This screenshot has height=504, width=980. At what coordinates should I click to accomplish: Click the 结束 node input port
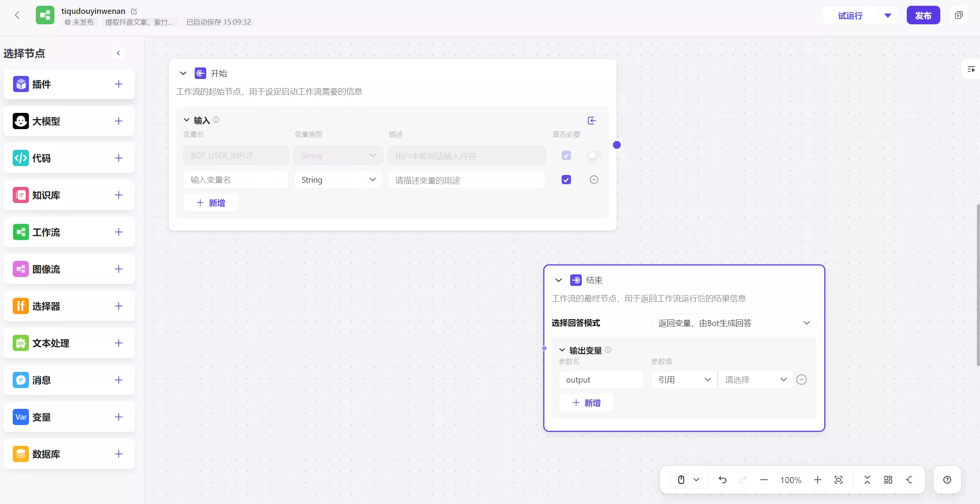pos(544,348)
